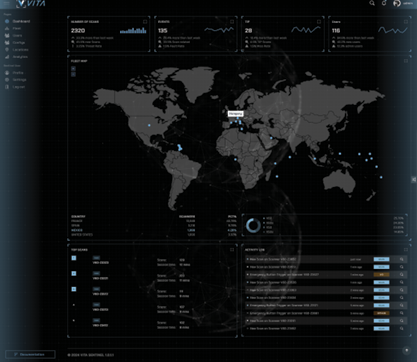Open the search magnifier in the top bar
This screenshot has height=362, width=417.
372,3
